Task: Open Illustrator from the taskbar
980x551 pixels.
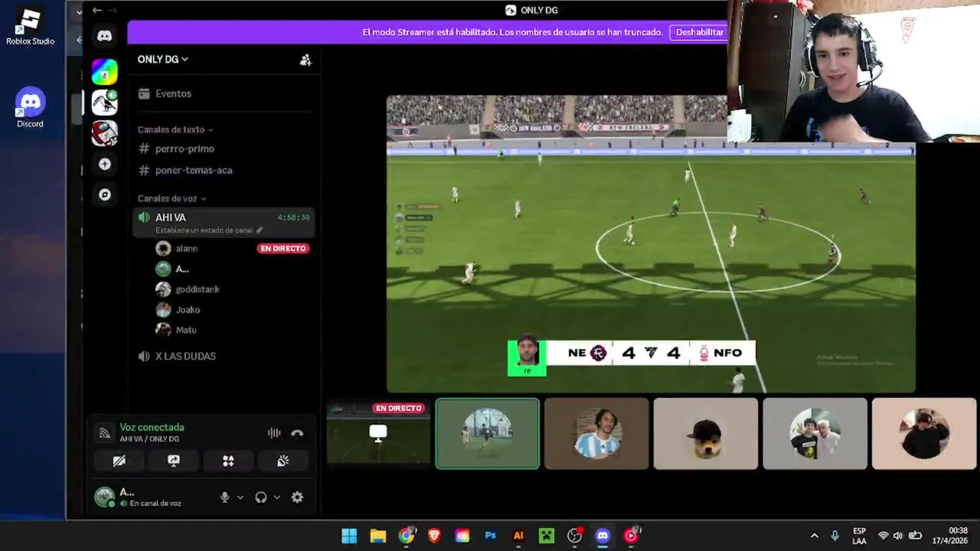Action: (518, 536)
